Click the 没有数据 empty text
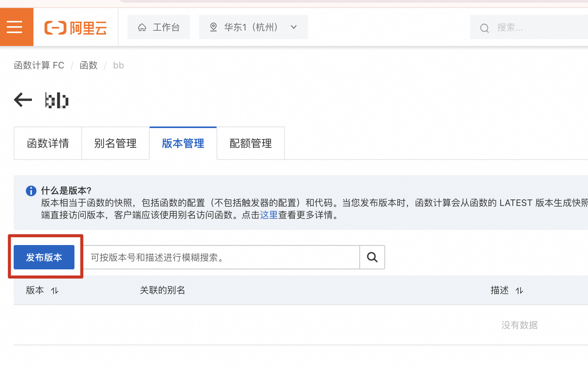 pos(519,325)
